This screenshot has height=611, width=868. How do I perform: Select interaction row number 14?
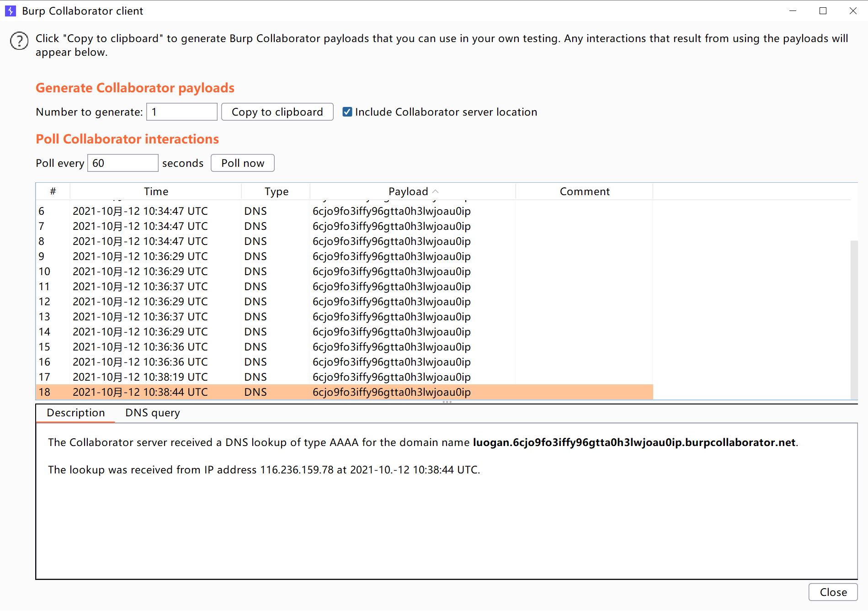tap(344, 332)
